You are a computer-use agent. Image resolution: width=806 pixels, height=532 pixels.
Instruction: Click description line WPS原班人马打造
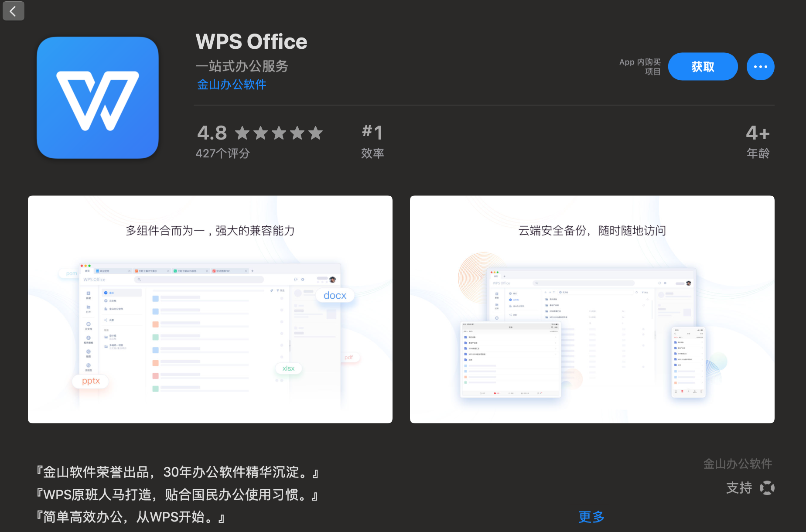point(178,494)
